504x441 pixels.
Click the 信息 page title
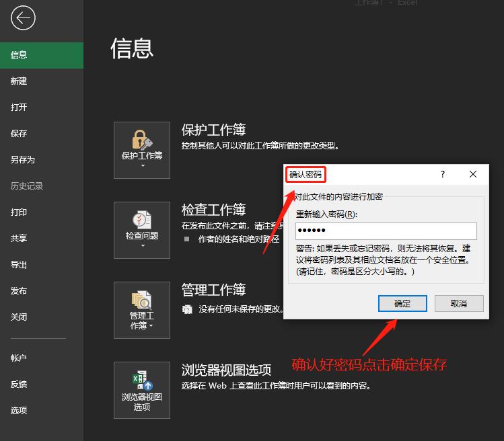[132, 48]
